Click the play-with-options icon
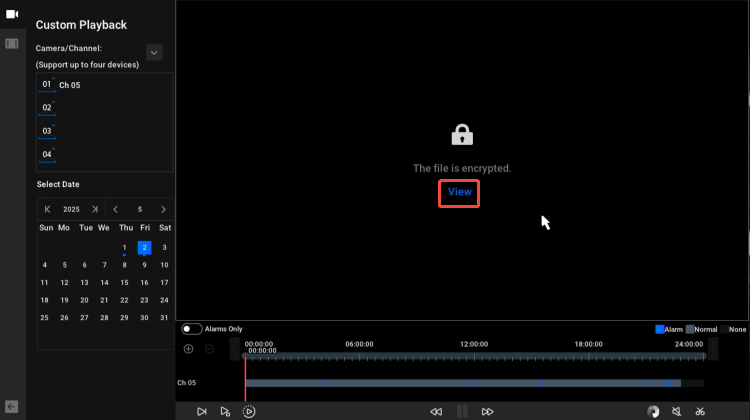Image resolution: width=750 pixels, height=420 pixels. coord(225,411)
